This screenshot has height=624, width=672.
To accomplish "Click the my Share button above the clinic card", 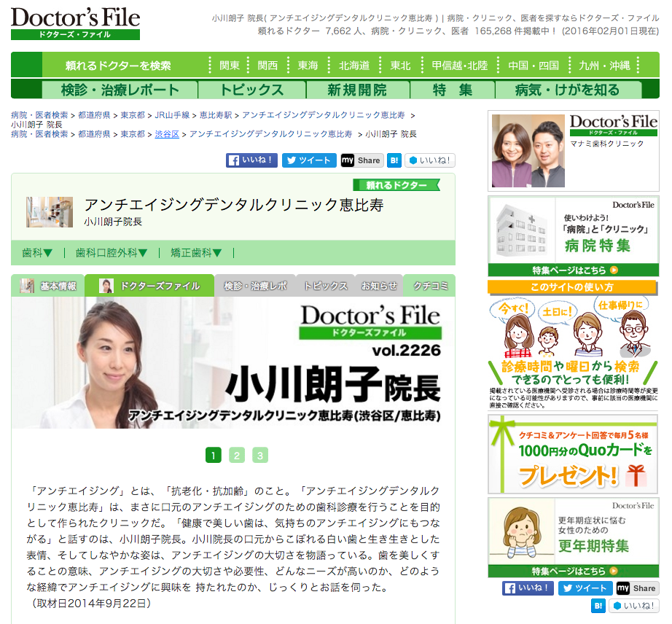I will tap(362, 160).
